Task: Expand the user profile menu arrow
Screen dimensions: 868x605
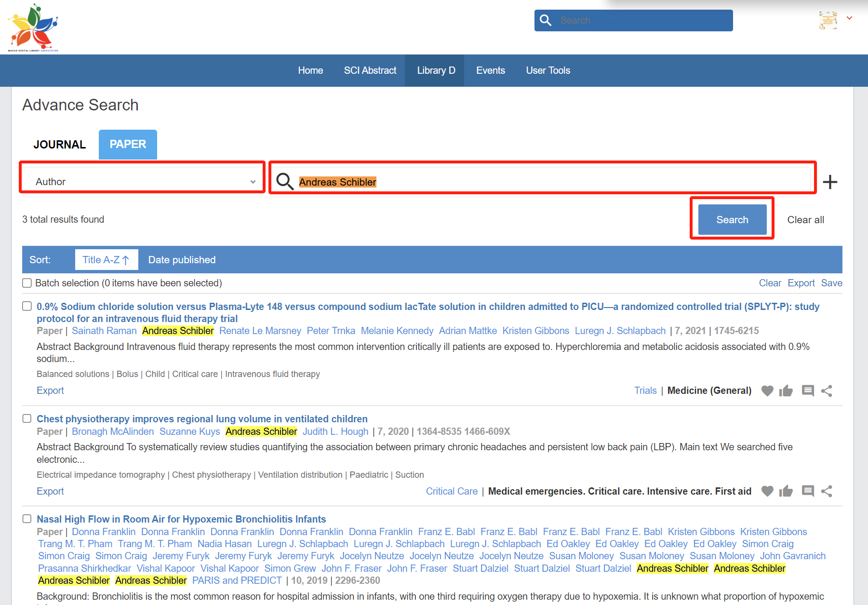Action: [x=849, y=18]
